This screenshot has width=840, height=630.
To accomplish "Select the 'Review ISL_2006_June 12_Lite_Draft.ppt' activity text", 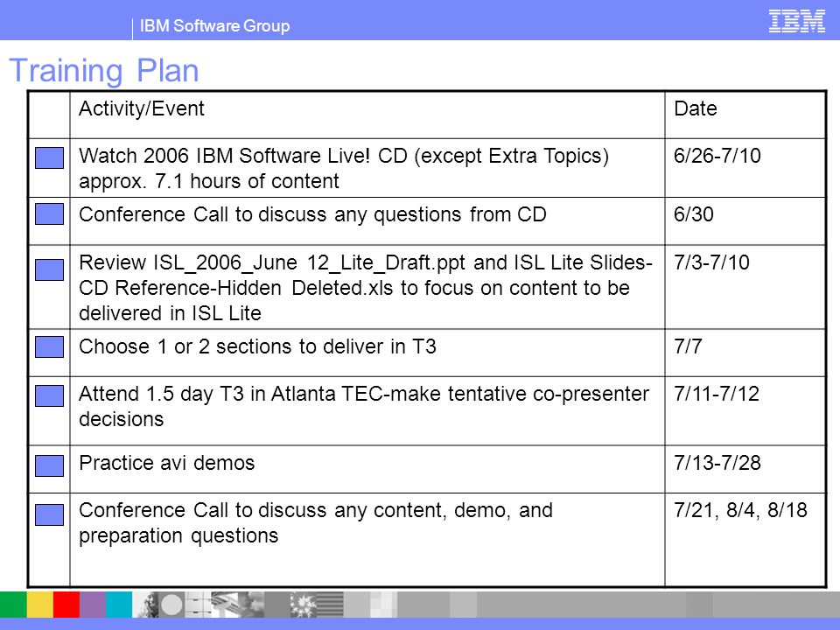I will coord(366,288).
